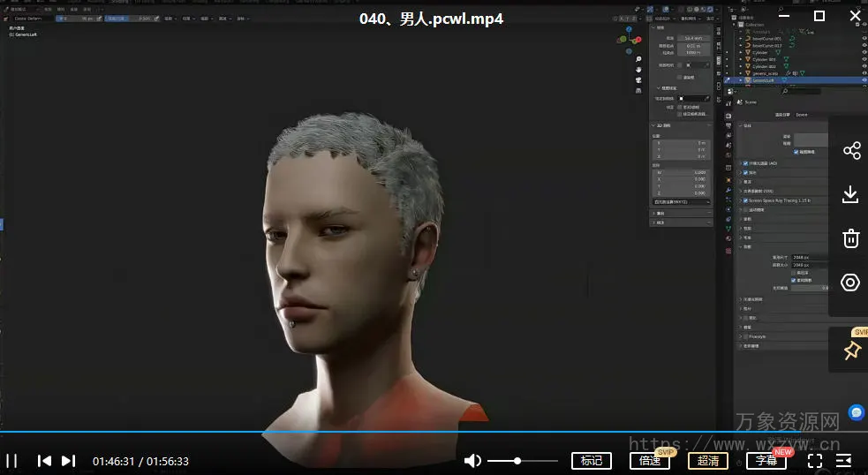The width and height of the screenshot is (868, 475).
Task: Pin the player window with pushpin icon
Action: [851, 351]
